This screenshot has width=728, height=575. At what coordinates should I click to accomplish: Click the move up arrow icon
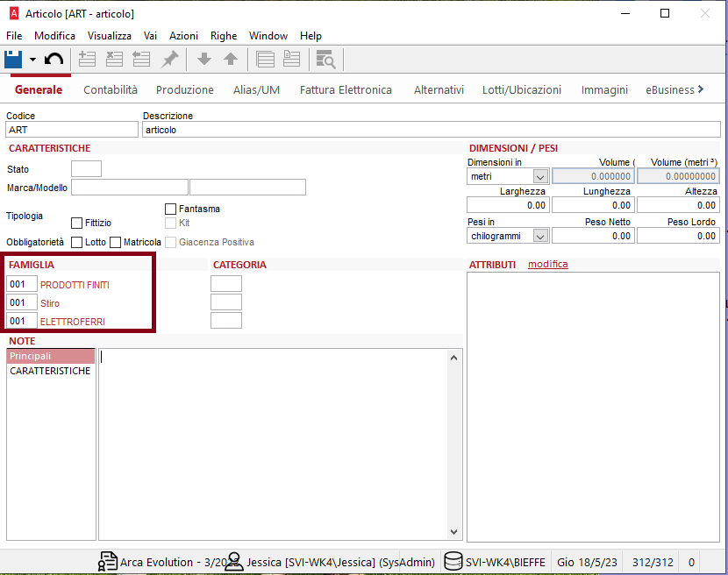click(231, 60)
